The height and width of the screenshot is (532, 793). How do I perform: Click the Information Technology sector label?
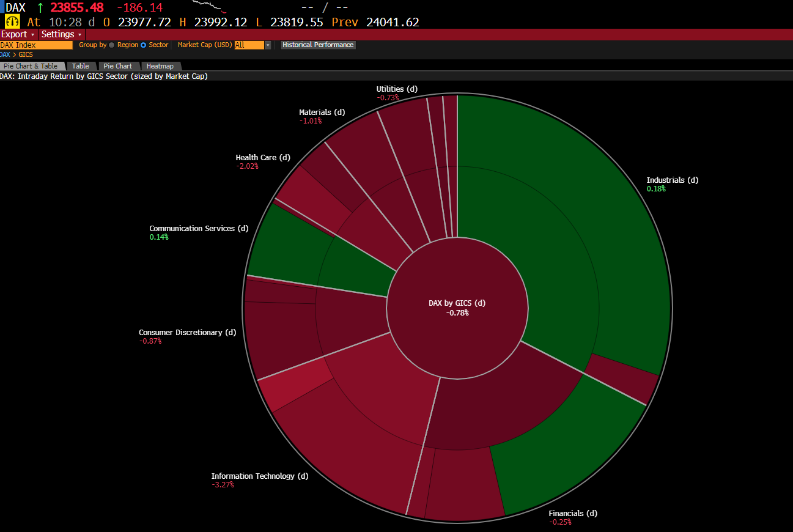coord(260,476)
